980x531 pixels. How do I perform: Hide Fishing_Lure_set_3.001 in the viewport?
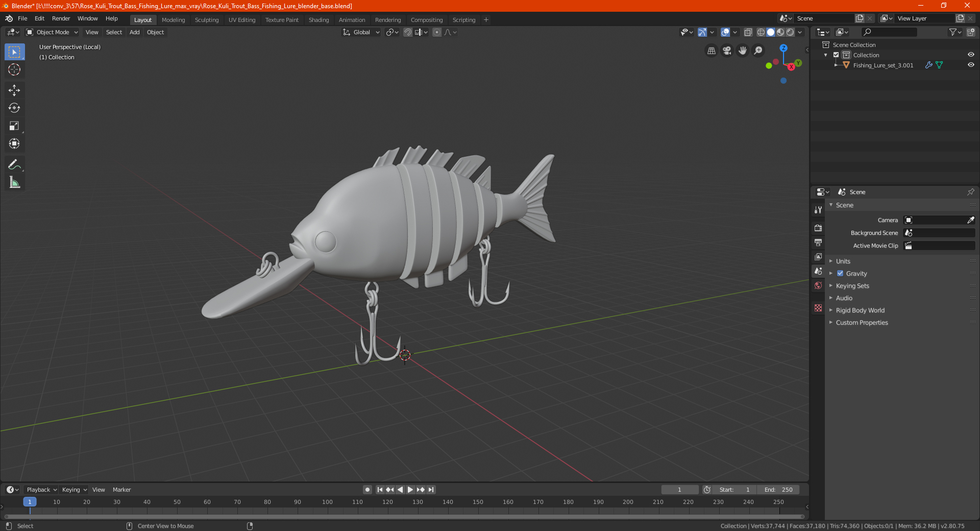[971, 65]
